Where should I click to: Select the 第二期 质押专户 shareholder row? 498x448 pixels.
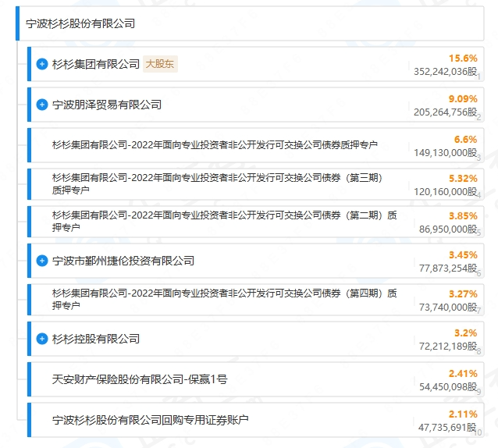coord(256,222)
